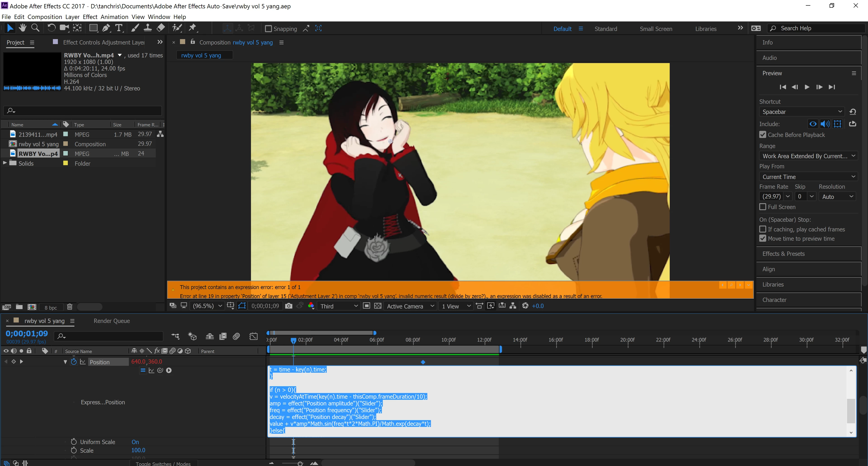Select the Puppet Pin tool

pyautogui.click(x=192, y=28)
